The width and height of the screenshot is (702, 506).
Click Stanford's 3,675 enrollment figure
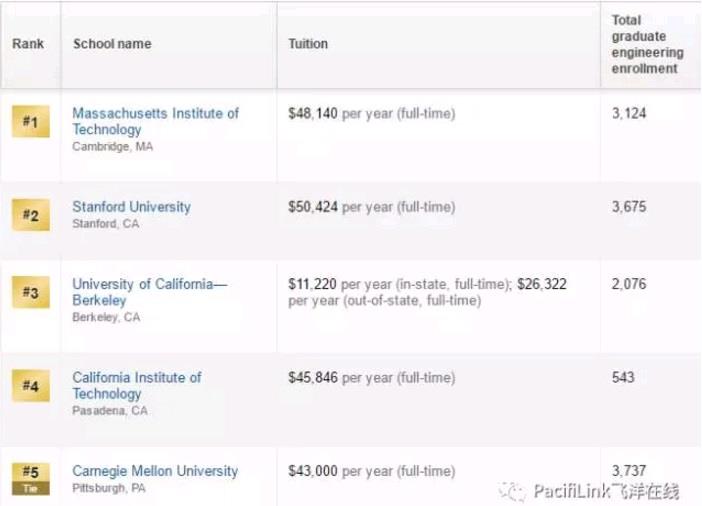click(628, 207)
